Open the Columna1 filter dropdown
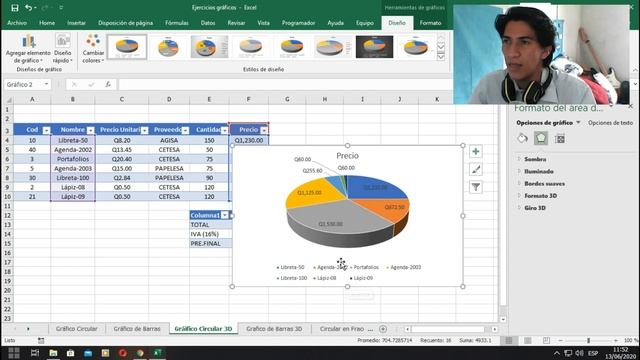 [x=225, y=215]
